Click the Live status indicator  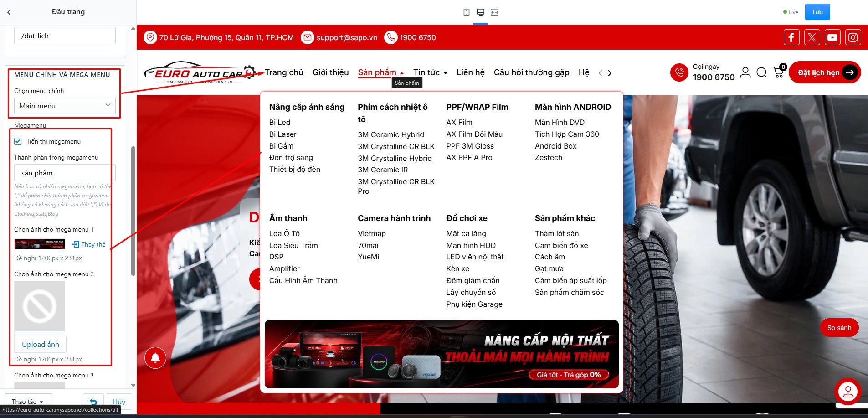[791, 12]
